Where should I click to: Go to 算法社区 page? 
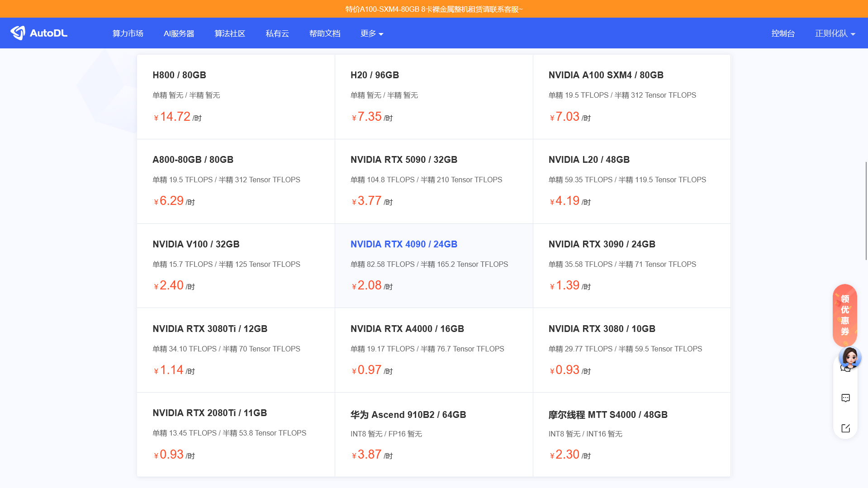click(230, 33)
